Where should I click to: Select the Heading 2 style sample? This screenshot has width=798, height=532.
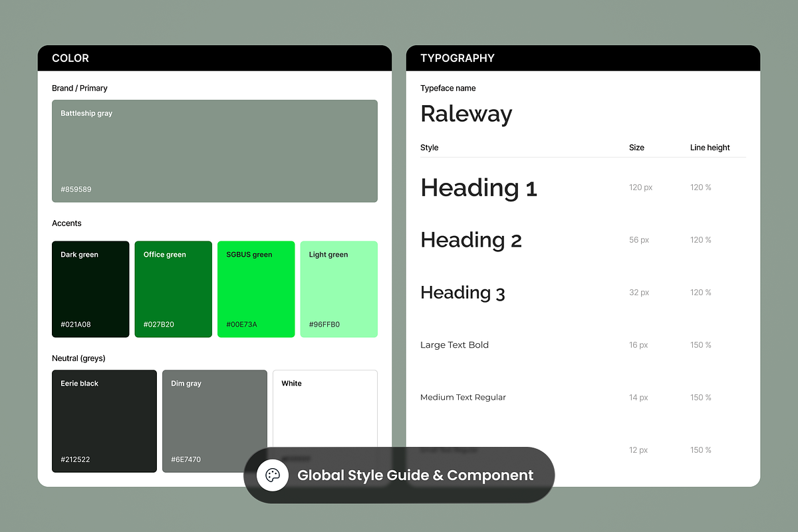tap(471, 240)
